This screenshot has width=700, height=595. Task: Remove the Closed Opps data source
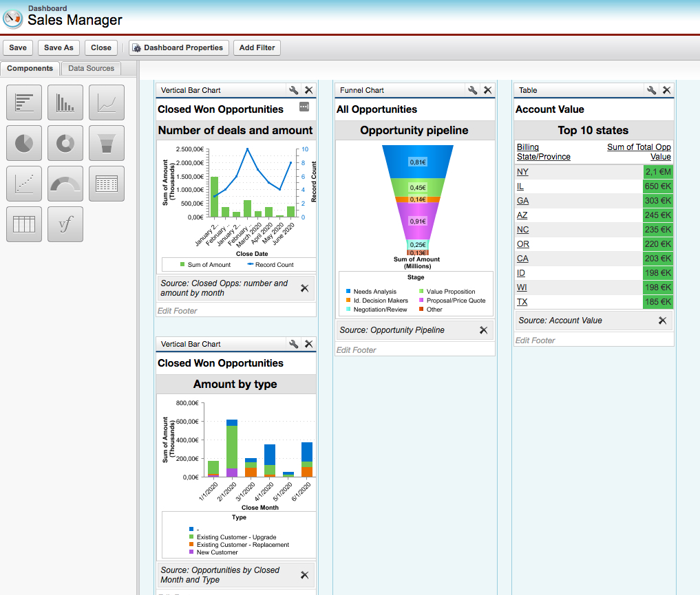click(304, 288)
